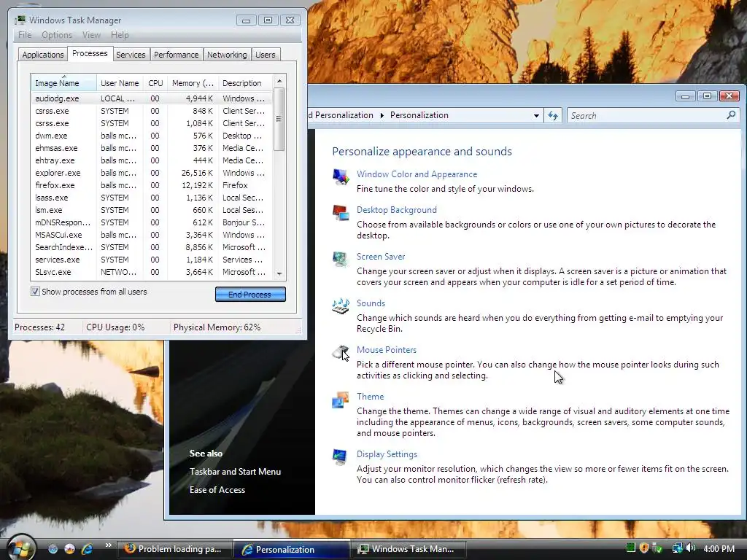The image size is (747, 560).
Task: Select the explorer.exe process row
Action: pyautogui.click(x=152, y=173)
